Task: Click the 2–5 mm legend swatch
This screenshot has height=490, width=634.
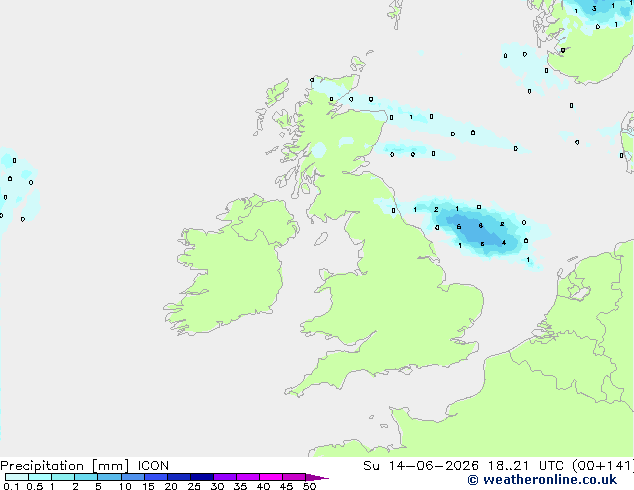Action: [x=86, y=477]
